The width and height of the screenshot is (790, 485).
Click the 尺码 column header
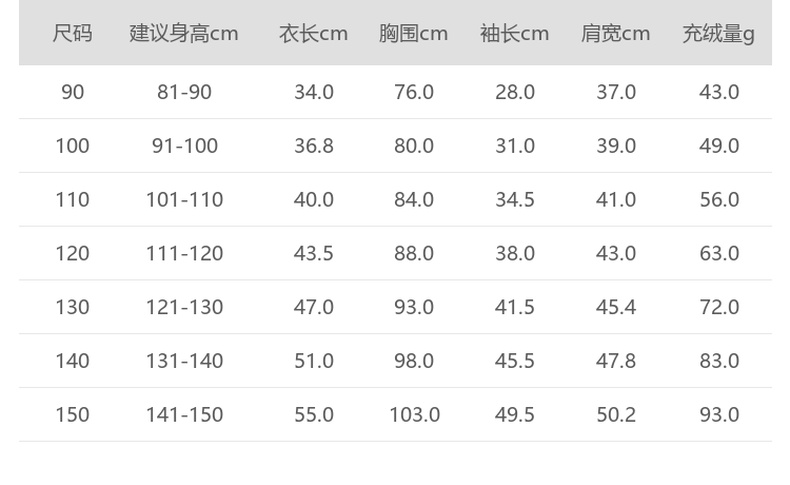pos(72,34)
